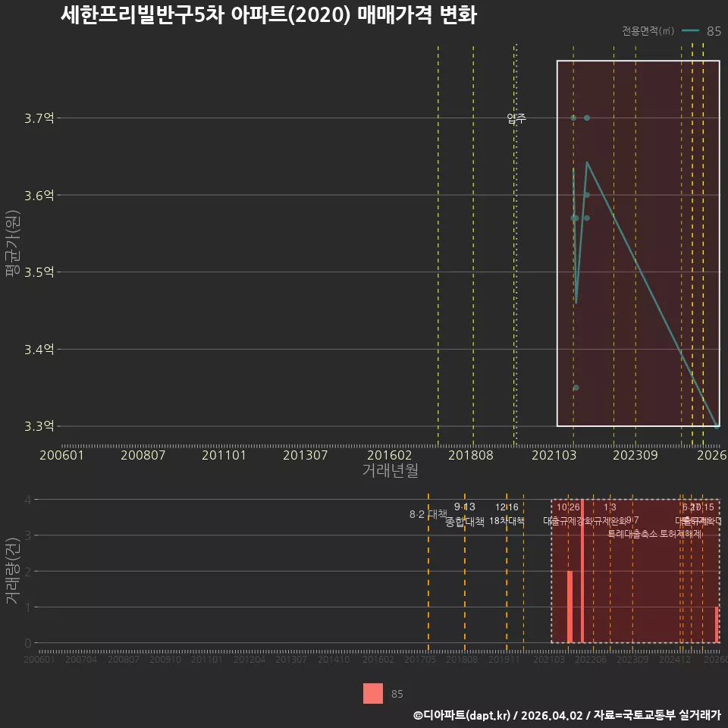Viewport: 728px width, 728px height.
Task: Click the 거래량(건) axis title
Action: pyautogui.click(x=13, y=571)
